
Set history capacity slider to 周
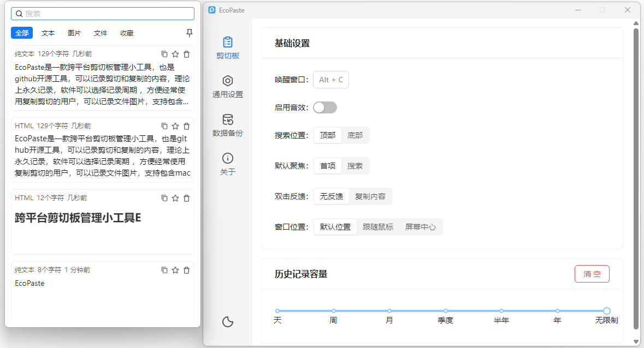tap(334, 311)
